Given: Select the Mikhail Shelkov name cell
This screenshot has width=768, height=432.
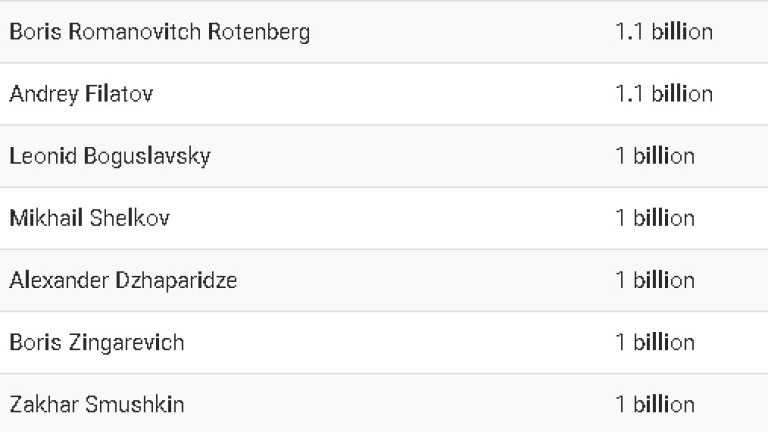Looking at the screenshot, I should [89, 218].
